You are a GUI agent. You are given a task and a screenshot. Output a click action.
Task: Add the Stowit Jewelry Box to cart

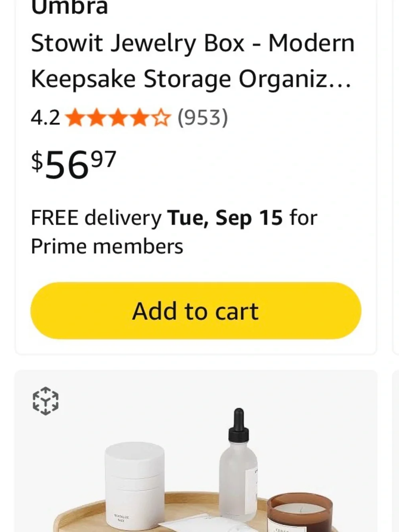coord(196,310)
